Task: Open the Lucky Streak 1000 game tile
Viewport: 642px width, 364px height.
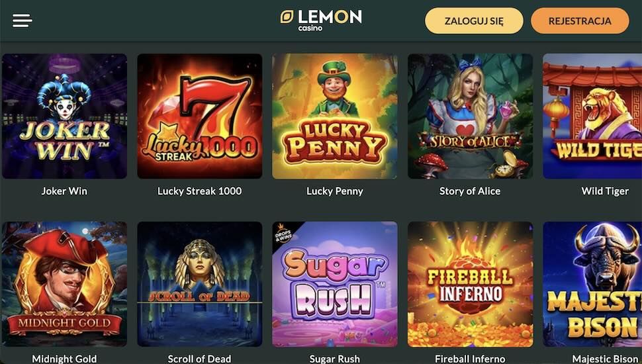Action: point(199,116)
